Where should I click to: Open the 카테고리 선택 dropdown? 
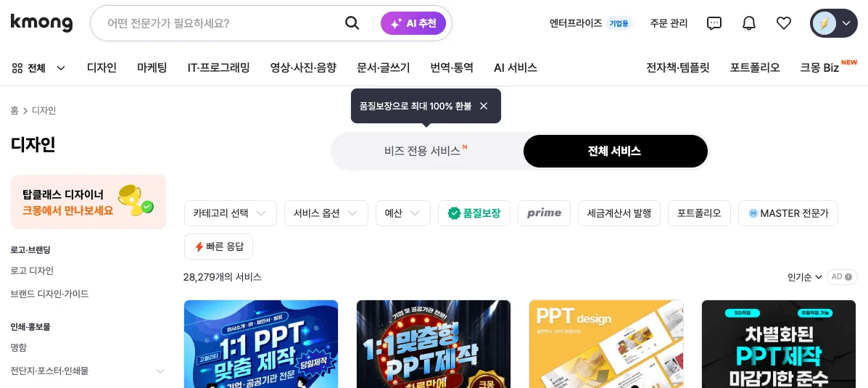pos(230,213)
